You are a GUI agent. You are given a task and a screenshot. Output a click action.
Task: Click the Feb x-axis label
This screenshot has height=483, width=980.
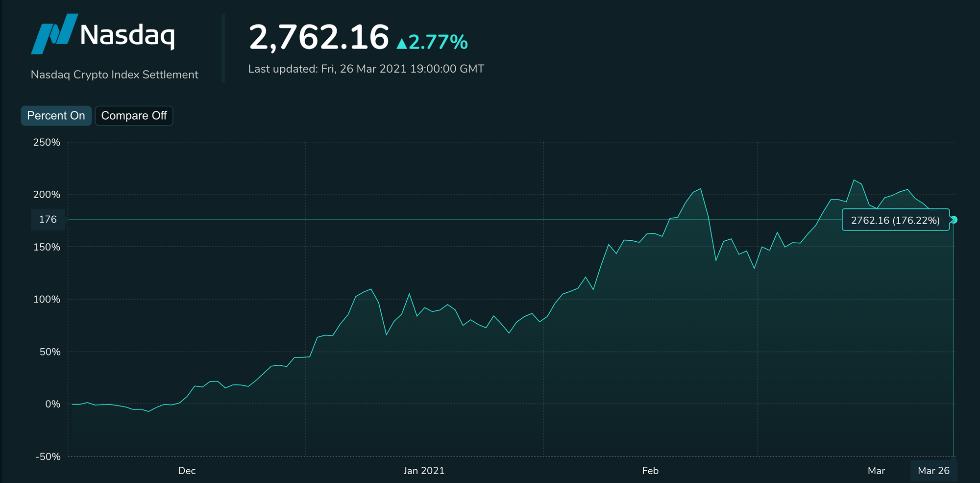pos(650,471)
